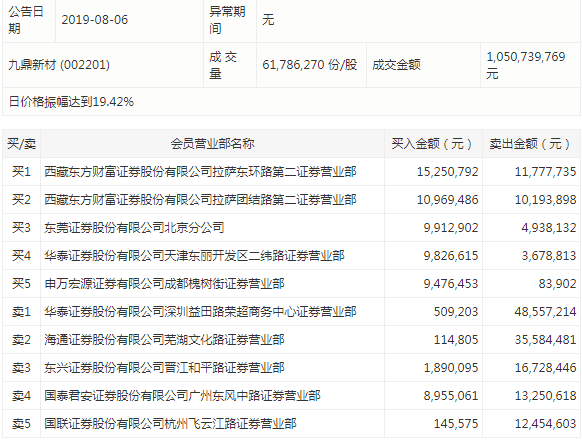Screen dimensions: 582x445
Task: Click 国泰君安证券广州东风中路证券营业部
Action: [182, 396]
